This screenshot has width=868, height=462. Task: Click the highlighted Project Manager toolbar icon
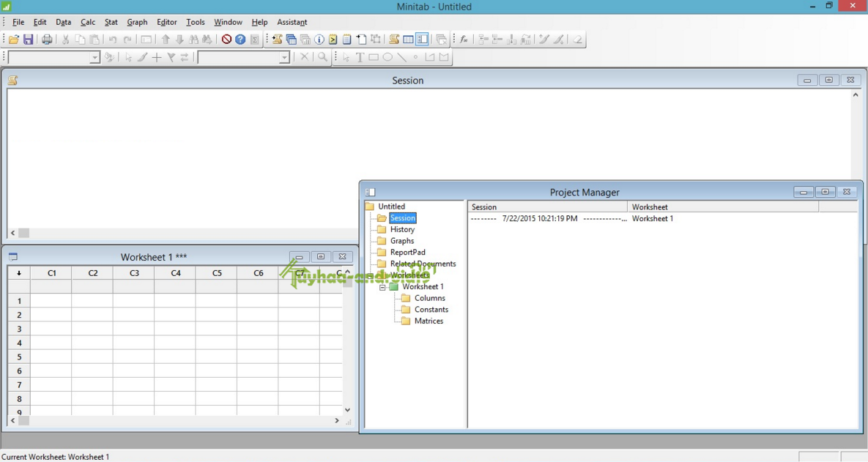coord(423,40)
